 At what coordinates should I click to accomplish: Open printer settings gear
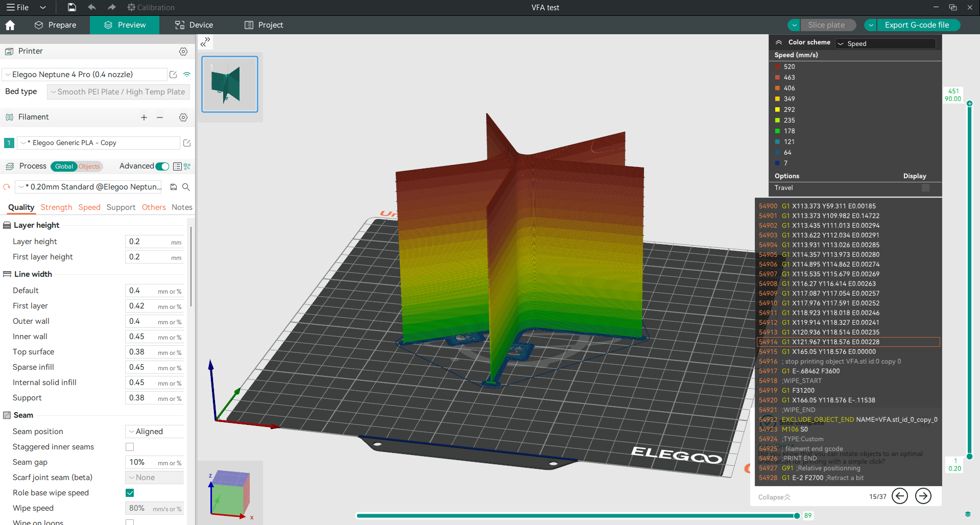(x=183, y=52)
